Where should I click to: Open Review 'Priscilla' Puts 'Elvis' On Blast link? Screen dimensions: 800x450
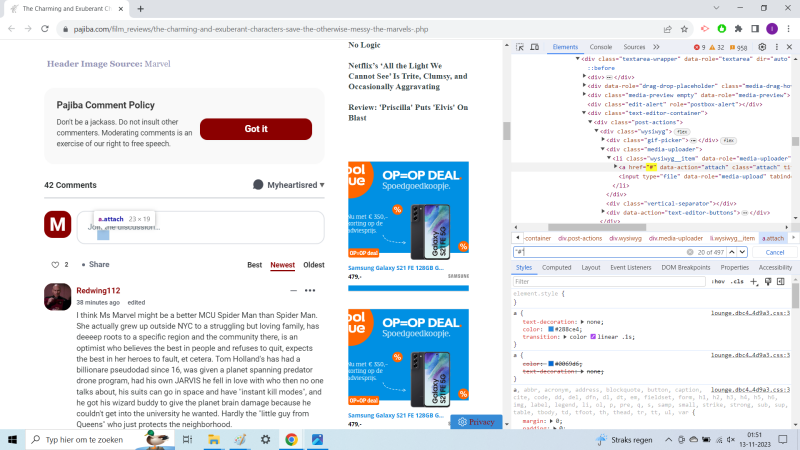coord(408,112)
